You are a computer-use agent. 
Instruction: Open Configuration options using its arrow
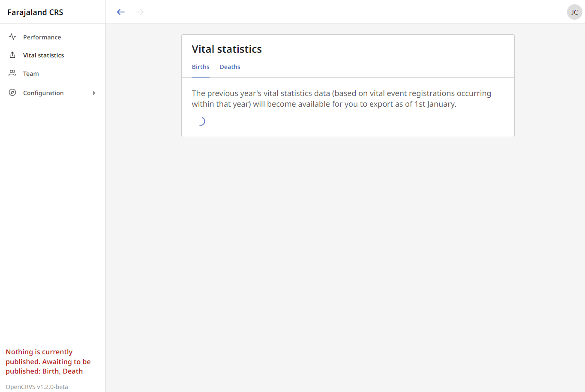click(x=94, y=93)
